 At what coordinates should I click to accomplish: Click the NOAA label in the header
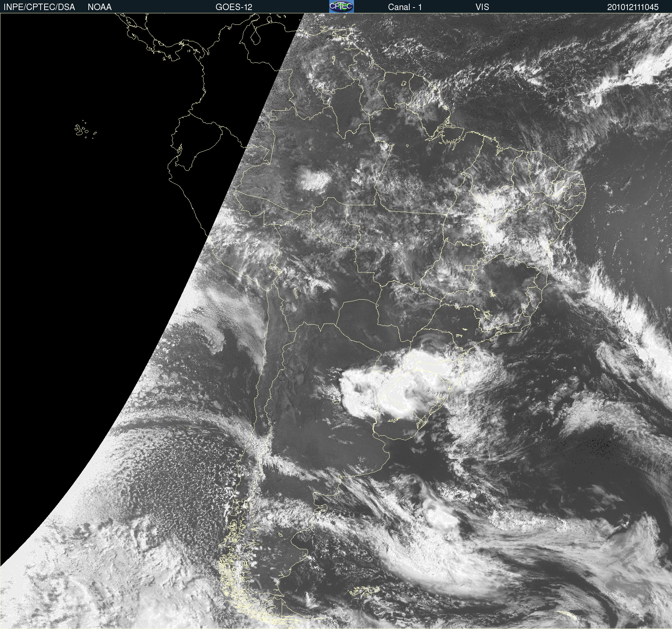click(100, 7)
